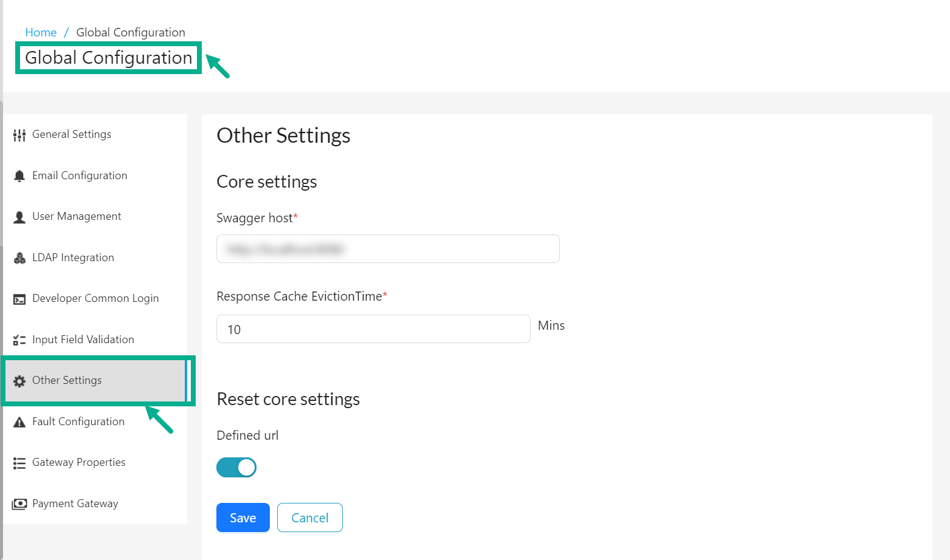This screenshot has height=560, width=950.
Task: Switch to the Fault Configuration section
Action: pos(78,422)
